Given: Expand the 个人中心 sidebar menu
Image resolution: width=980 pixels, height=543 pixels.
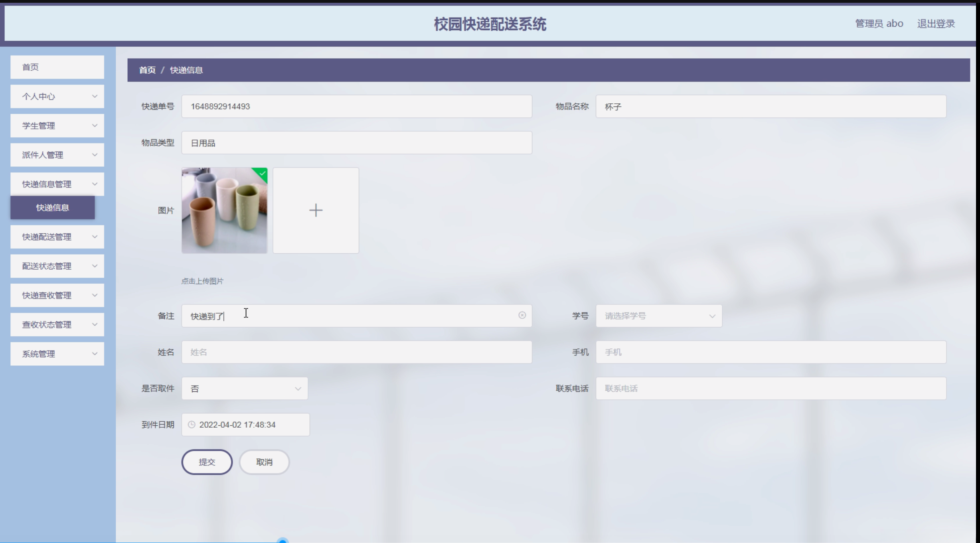Looking at the screenshot, I should [x=57, y=96].
